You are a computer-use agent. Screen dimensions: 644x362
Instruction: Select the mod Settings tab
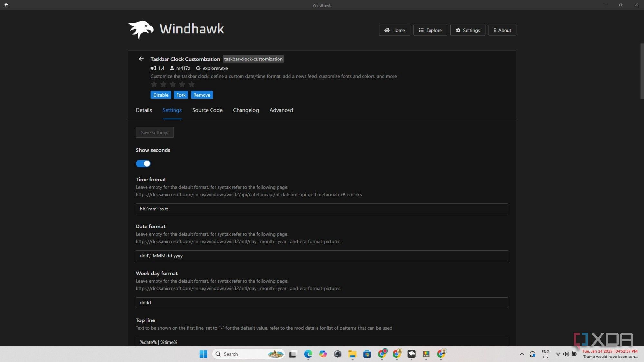tap(172, 110)
